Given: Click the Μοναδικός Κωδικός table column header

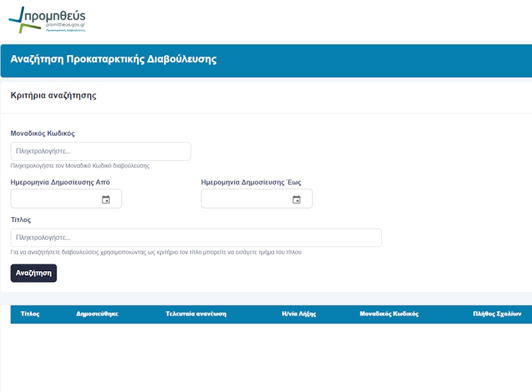Looking at the screenshot, I should pos(389,314).
